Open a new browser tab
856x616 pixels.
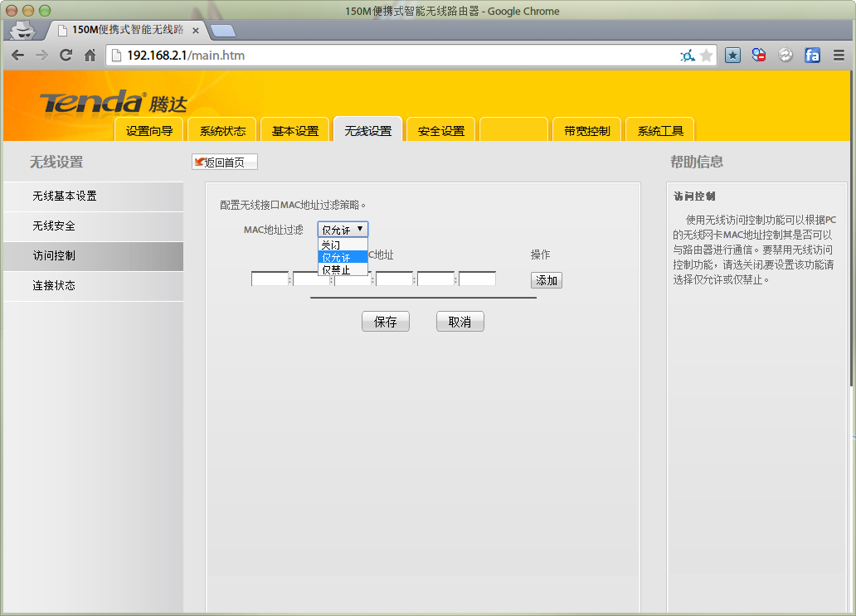(x=223, y=31)
